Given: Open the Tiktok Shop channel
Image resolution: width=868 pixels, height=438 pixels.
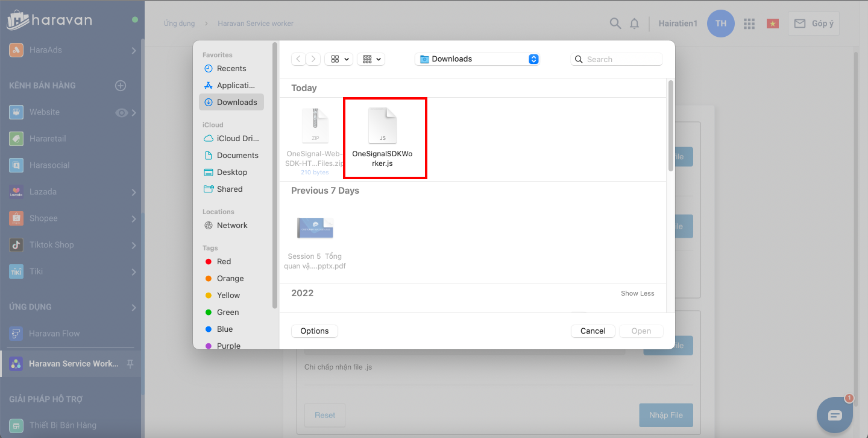Looking at the screenshot, I should pyautogui.click(x=51, y=245).
